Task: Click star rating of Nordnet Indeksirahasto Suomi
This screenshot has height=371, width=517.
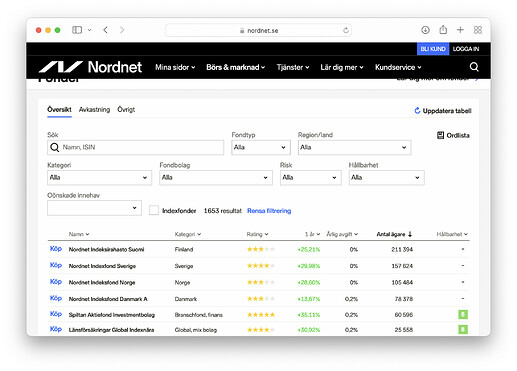Action: [261, 249]
